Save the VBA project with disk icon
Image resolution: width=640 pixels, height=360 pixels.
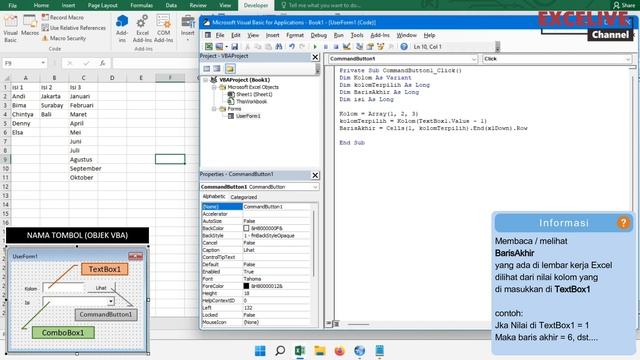click(x=235, y=47)
